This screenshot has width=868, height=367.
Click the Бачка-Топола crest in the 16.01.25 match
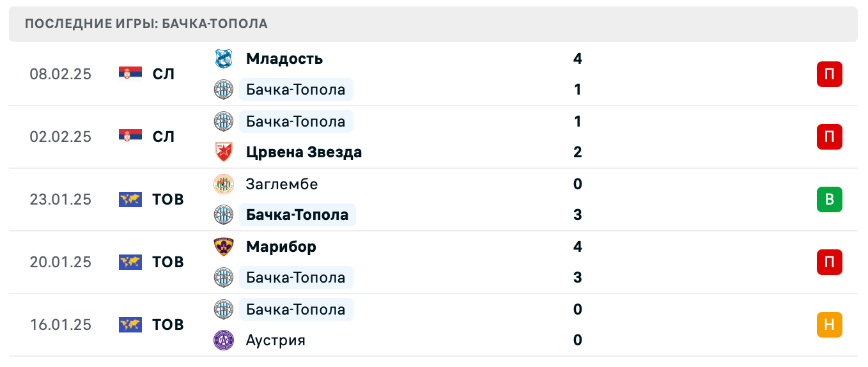tap(223, 309)
